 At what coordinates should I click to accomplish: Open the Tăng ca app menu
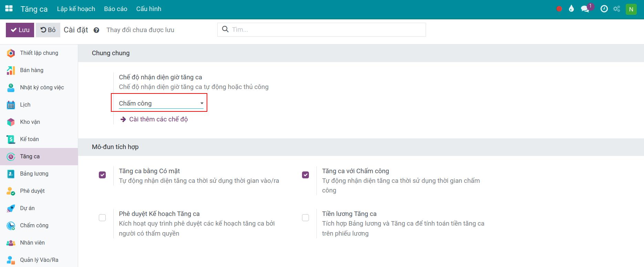click(34, 9)
